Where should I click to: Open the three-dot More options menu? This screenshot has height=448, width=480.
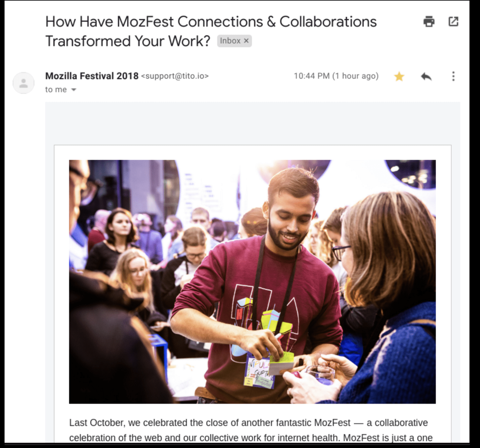[x=453, y=76]
